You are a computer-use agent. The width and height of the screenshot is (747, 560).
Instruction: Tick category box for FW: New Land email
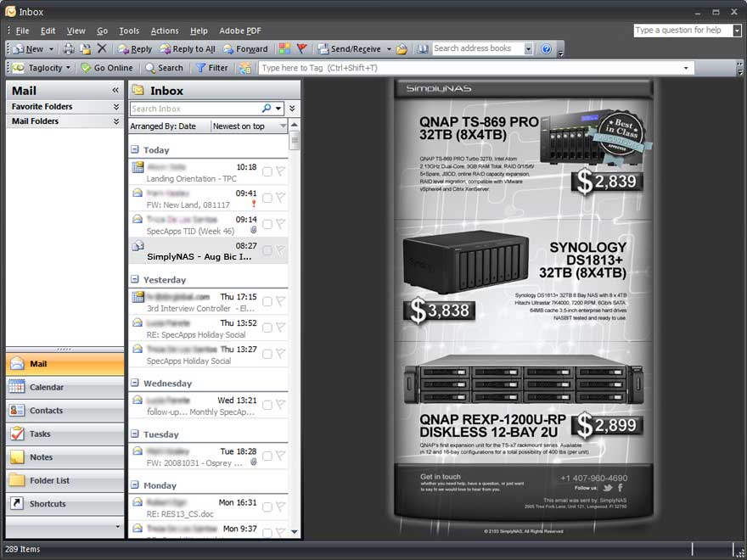coord(267,198)
